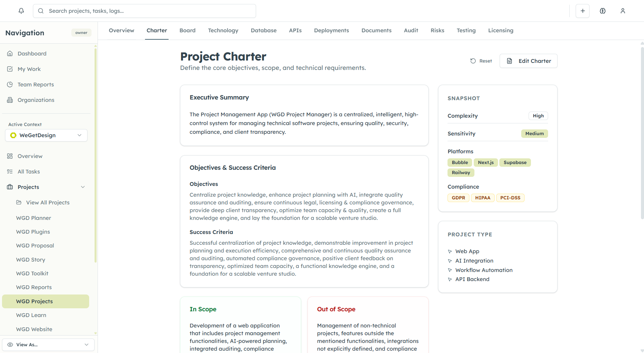
Task: Open the AI brain icon in header
Action: click(603, 11)
